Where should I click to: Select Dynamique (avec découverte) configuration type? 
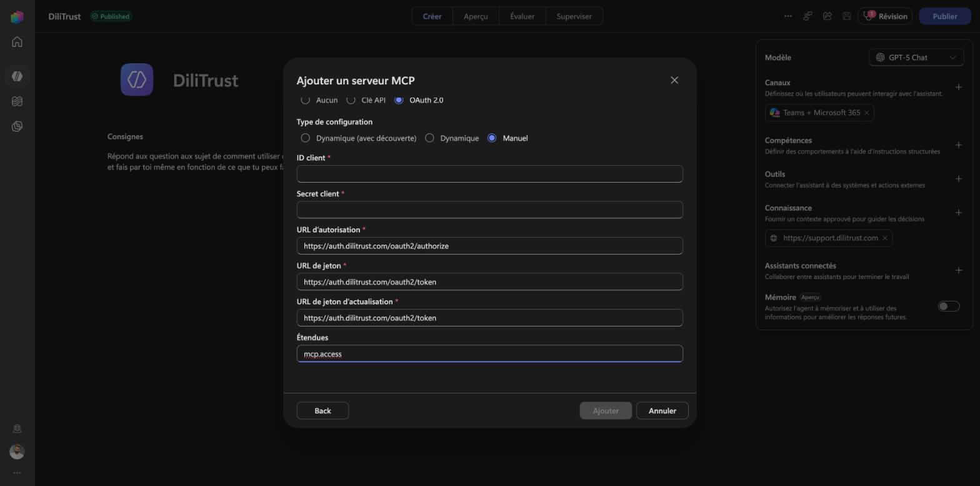click(306, 138)
